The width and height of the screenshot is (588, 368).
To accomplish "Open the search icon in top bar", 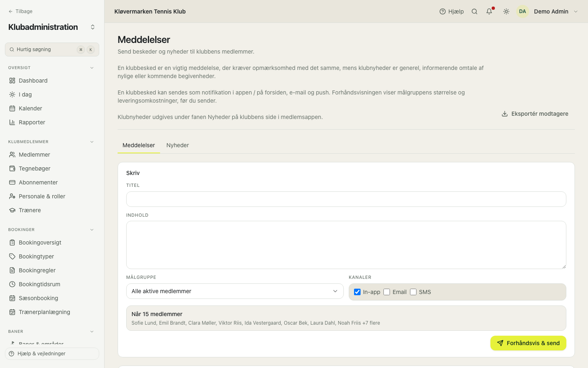I will click(x=474, y=11).
